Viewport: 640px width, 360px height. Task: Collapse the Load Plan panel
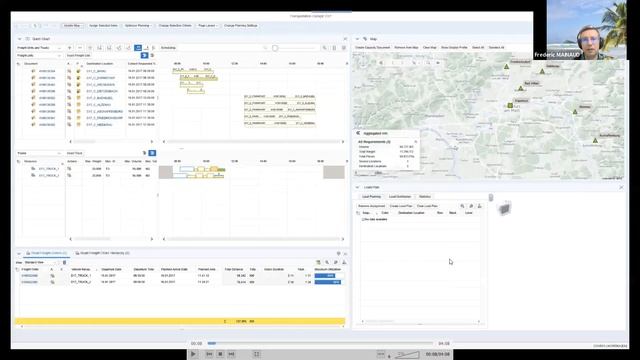357,187
